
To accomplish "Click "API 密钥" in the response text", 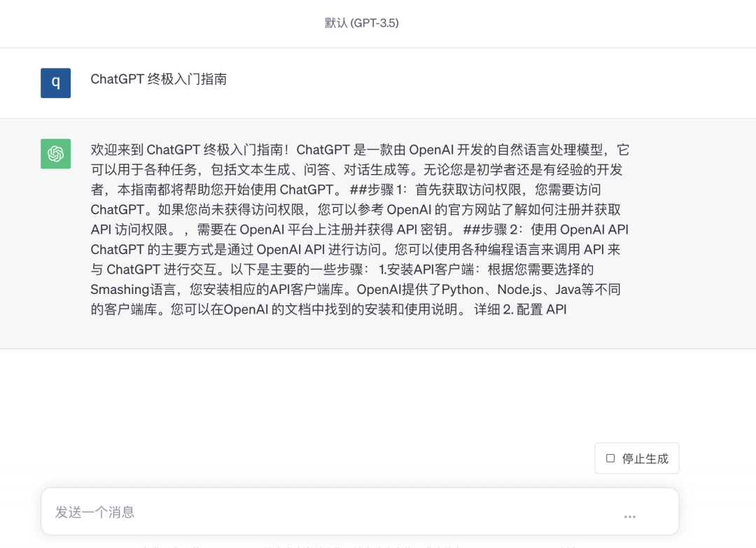I will (422, 230).
